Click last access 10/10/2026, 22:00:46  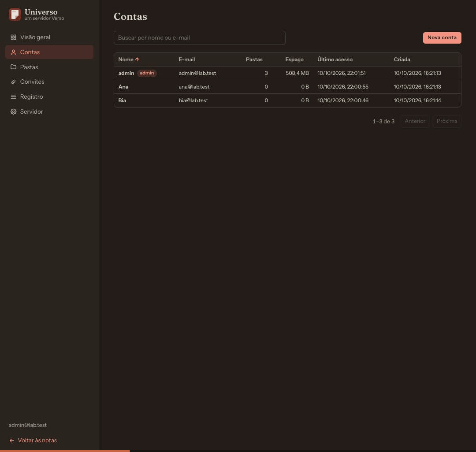[x=343, y=100]
